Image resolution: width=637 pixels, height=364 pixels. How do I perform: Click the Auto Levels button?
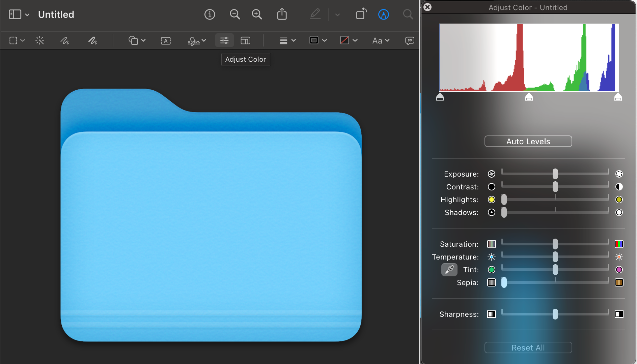coord(528,141)
